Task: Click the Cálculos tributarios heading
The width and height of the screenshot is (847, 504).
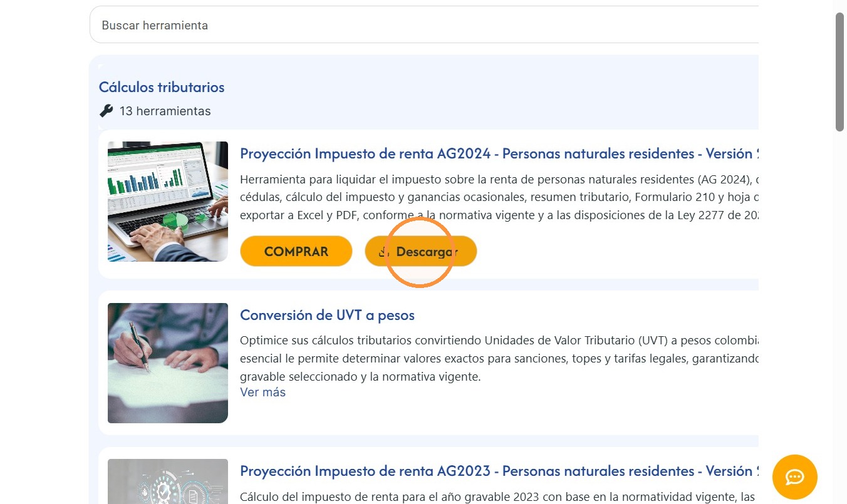Action: click(x=162, y=87)
